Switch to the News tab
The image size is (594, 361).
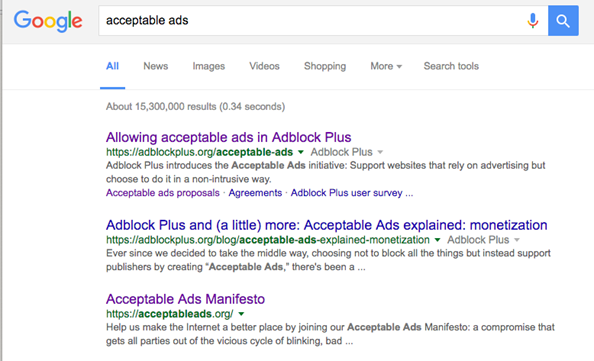[x=156, y=66]
